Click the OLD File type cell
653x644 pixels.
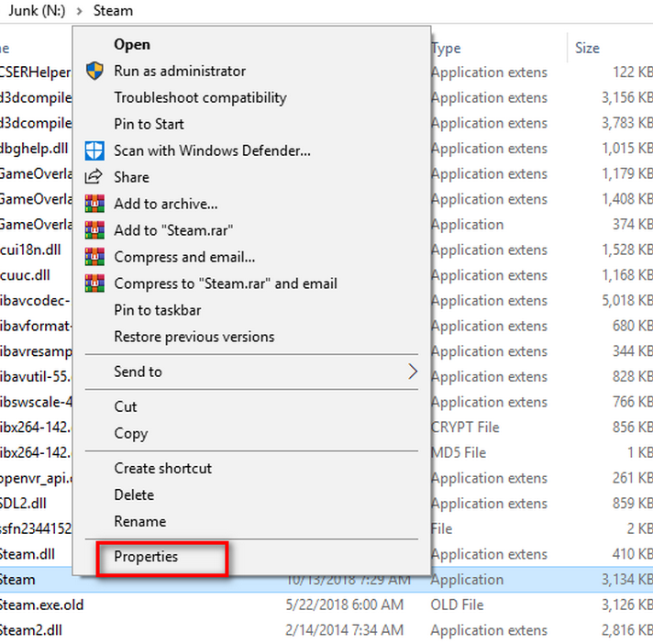point(457,605)
